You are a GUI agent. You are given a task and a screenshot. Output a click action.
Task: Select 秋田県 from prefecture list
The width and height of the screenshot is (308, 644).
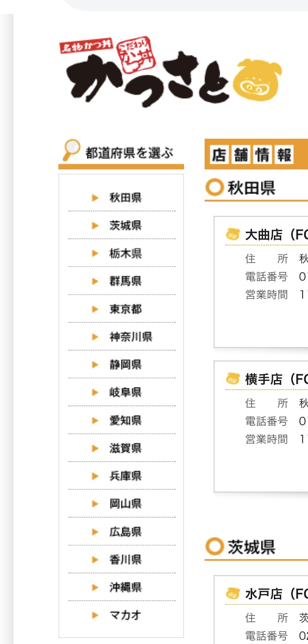tap(125, 198)
